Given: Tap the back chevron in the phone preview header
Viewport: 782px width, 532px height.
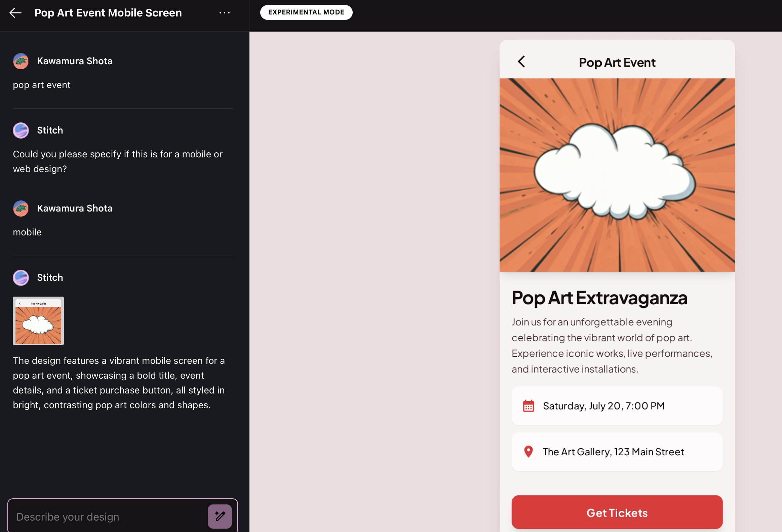Looking at the screenshot, I should 522,62.
